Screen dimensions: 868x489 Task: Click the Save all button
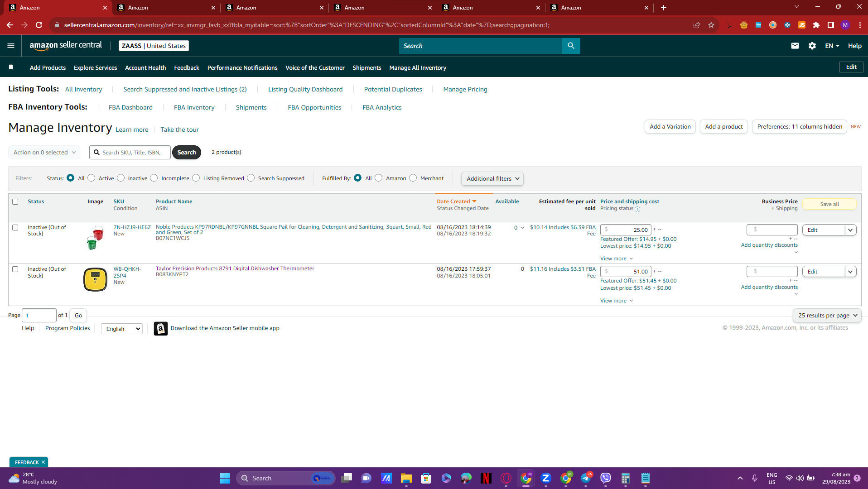click(x=829, y=204)
